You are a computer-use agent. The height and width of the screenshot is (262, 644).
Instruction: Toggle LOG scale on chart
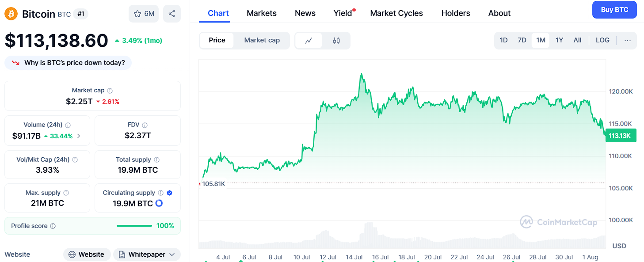click(602, 40)
